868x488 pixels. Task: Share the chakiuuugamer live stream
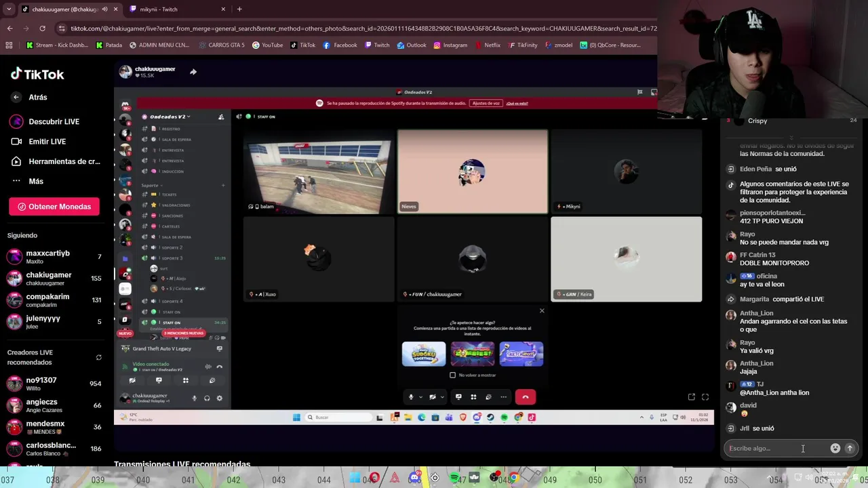(193, 72)
